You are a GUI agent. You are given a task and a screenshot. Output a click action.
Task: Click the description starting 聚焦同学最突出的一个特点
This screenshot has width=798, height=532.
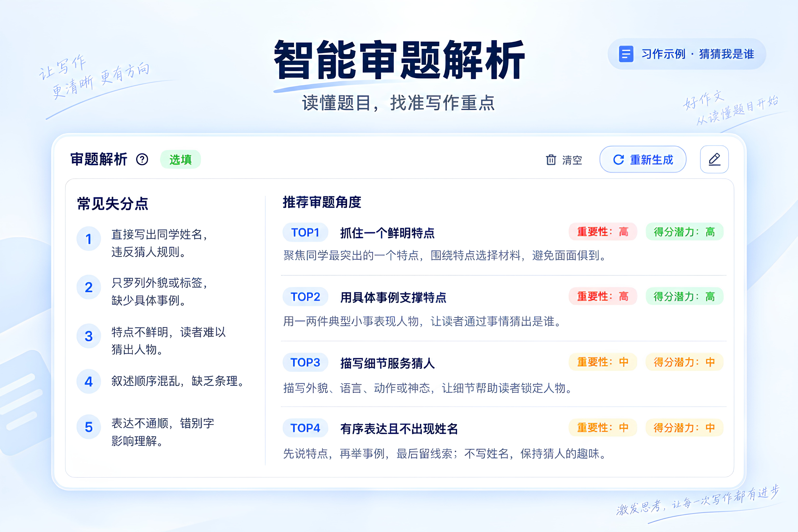point(445,255)
